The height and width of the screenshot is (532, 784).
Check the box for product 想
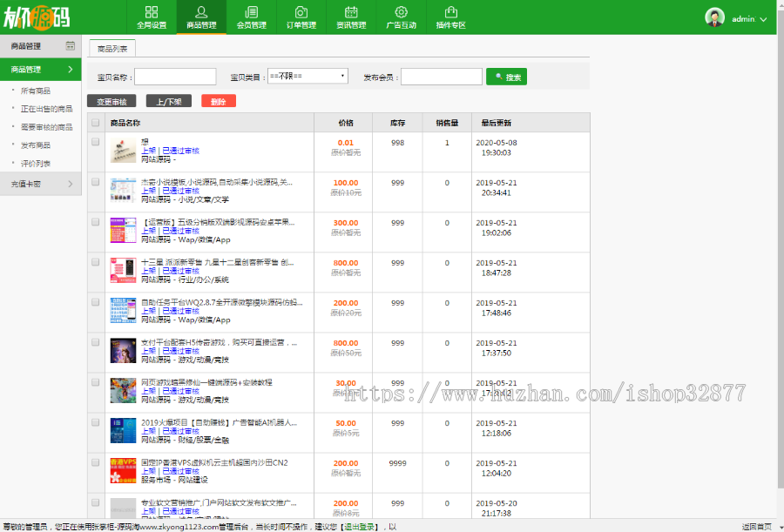[x=96, y=142]
